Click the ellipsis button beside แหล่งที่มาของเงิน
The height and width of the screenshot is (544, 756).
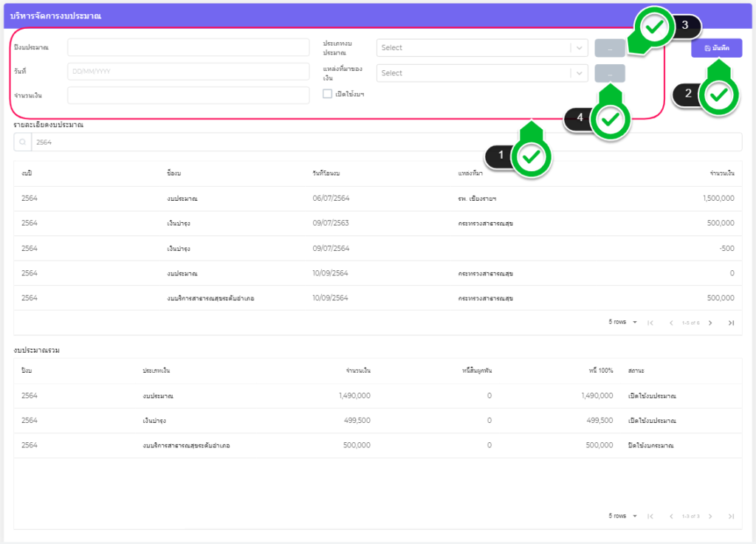[610, 73]
